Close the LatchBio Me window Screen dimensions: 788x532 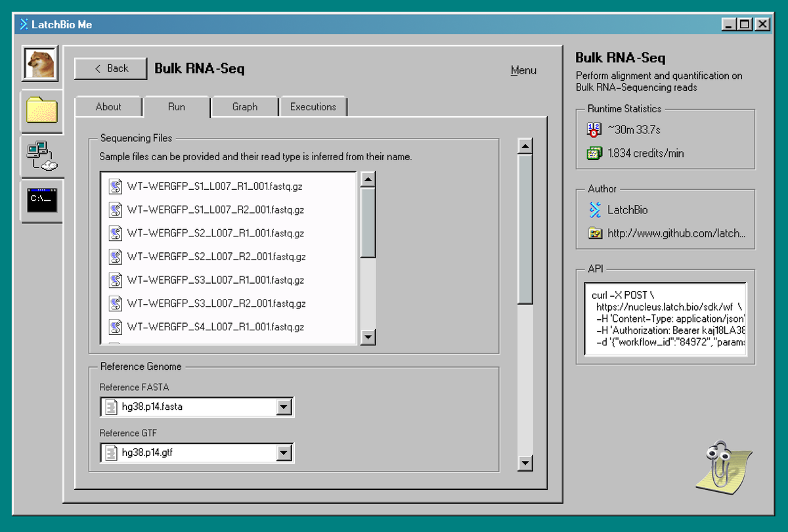(762, 24)
